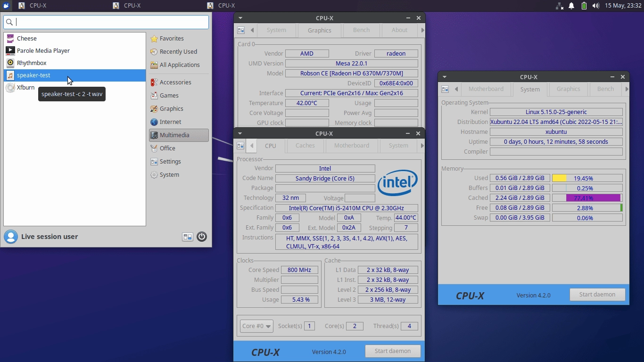Switch to Caches tab in CPU window

pyautogui.click(x=305, y=146)
